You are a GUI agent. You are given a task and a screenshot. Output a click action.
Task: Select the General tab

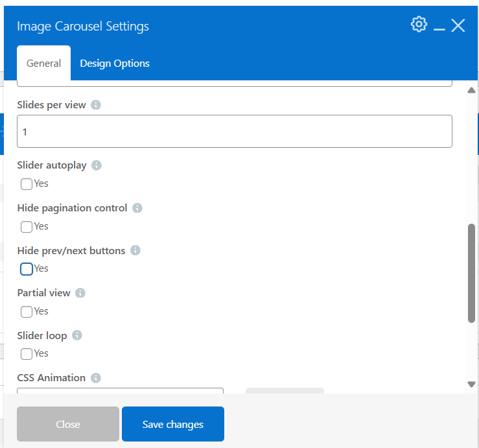[x=43, y=64]
